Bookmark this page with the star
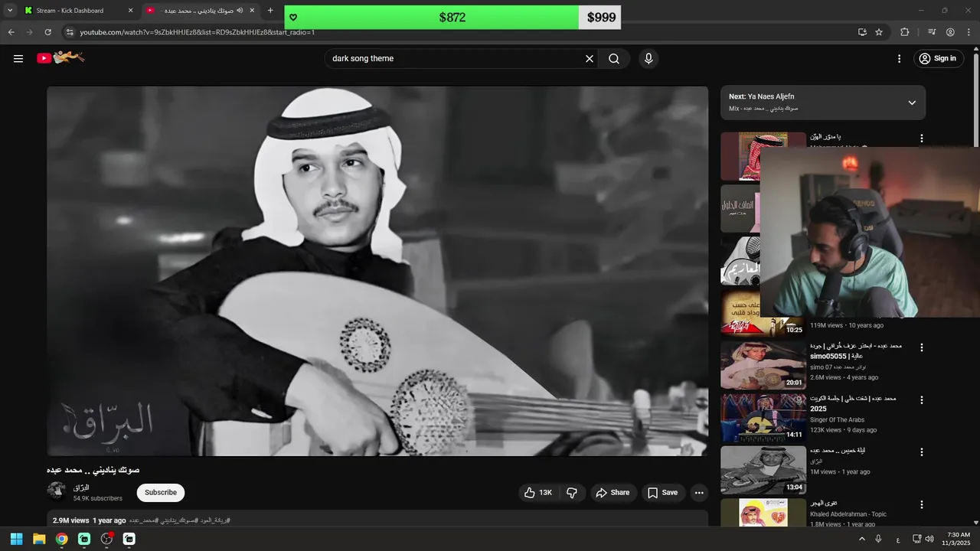980x551 pixels. [x=879, y=32]
